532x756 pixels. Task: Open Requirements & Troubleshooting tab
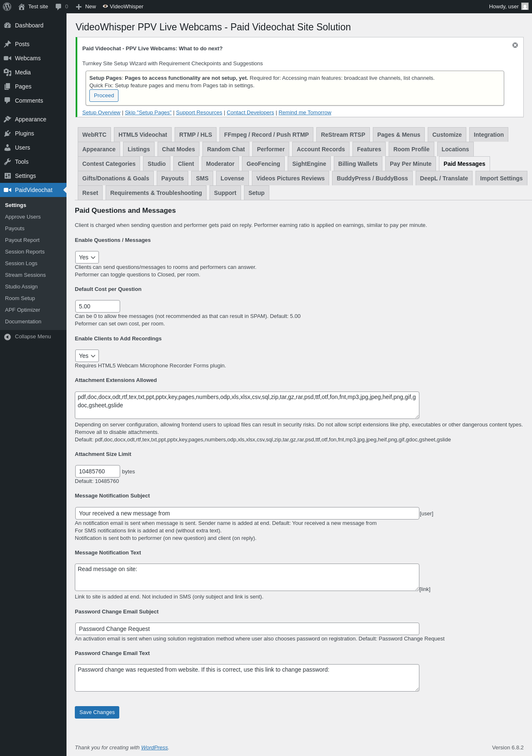tap(156, 193)
